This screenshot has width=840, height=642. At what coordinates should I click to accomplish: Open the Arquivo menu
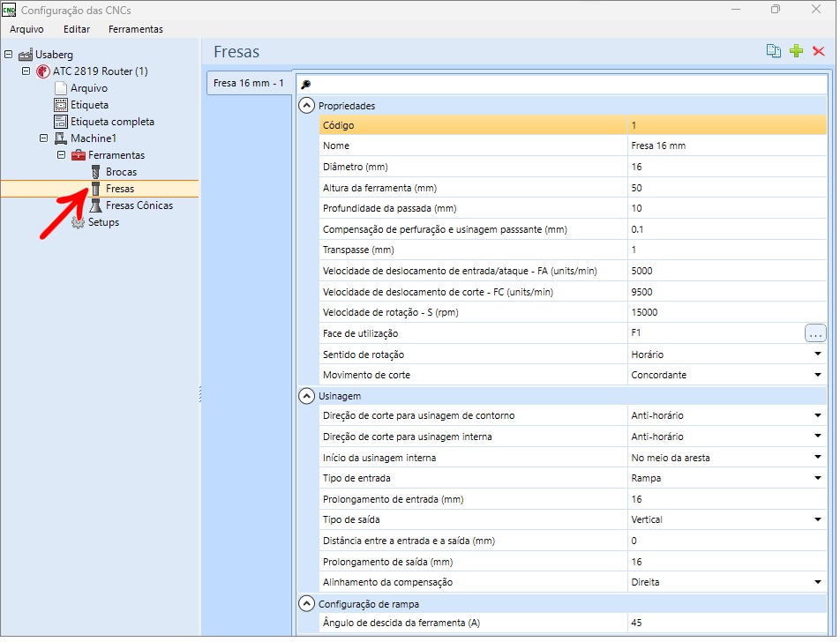26,29
